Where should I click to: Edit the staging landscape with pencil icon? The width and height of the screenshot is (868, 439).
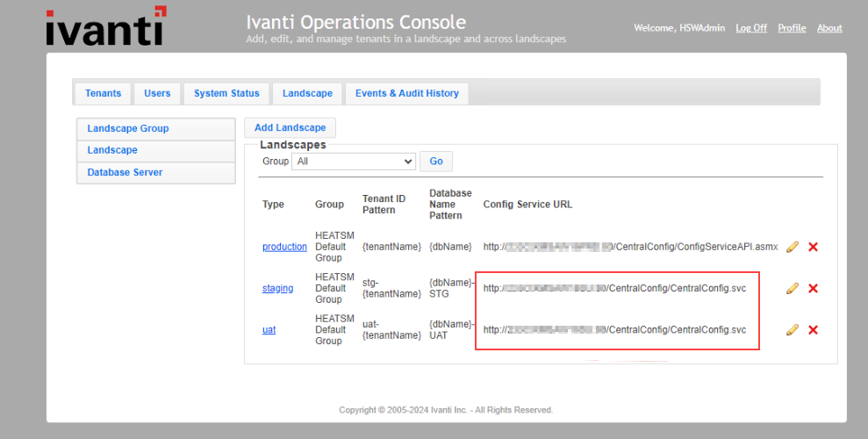pos(793,288)
